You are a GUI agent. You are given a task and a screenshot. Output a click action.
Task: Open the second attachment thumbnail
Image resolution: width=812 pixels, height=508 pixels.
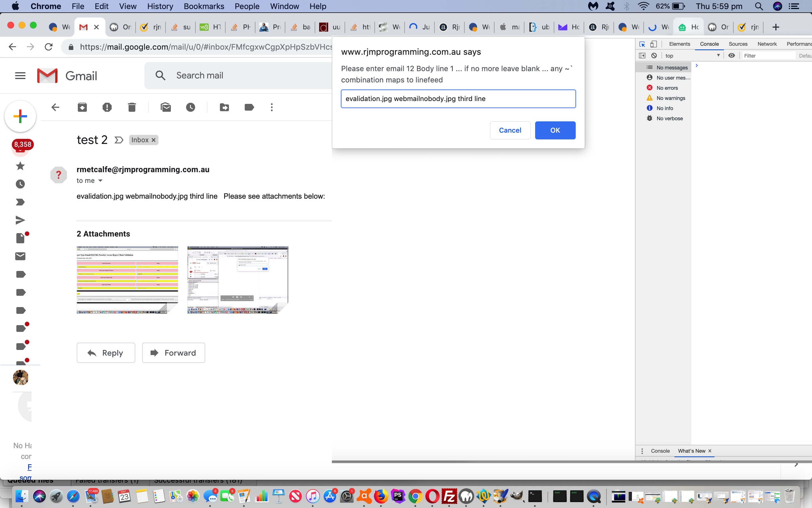(x=238, y=280)
